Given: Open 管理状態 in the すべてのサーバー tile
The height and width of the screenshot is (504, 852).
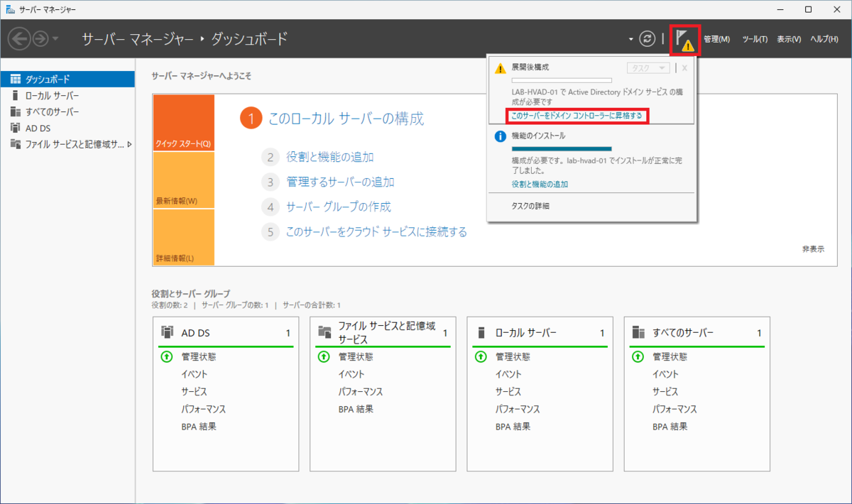Looking at the screenshot, I should (670, 356).
